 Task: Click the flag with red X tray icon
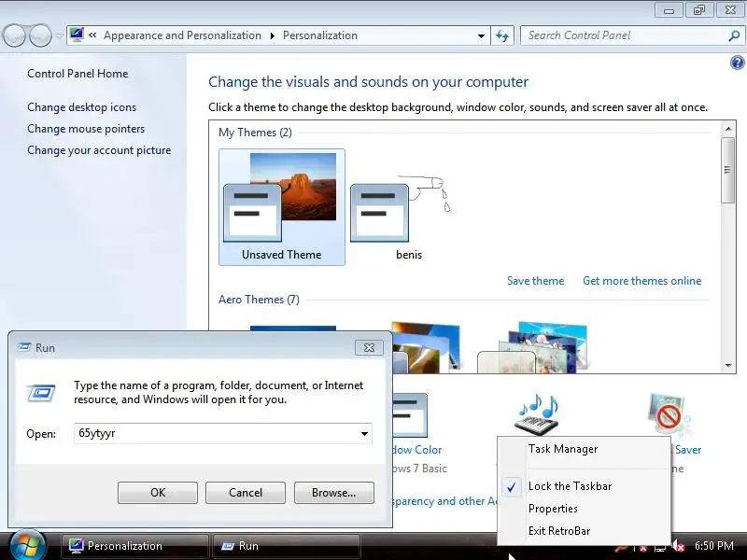(641, 548)
